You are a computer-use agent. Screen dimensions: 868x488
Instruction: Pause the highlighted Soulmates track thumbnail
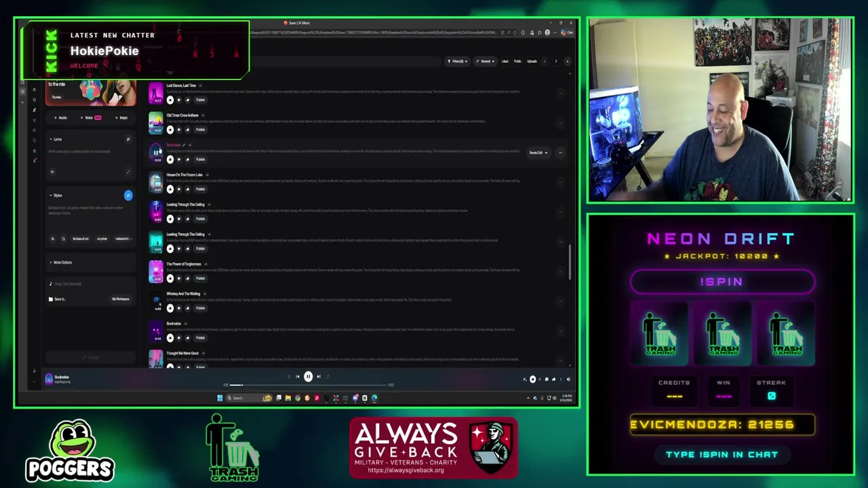156,152
